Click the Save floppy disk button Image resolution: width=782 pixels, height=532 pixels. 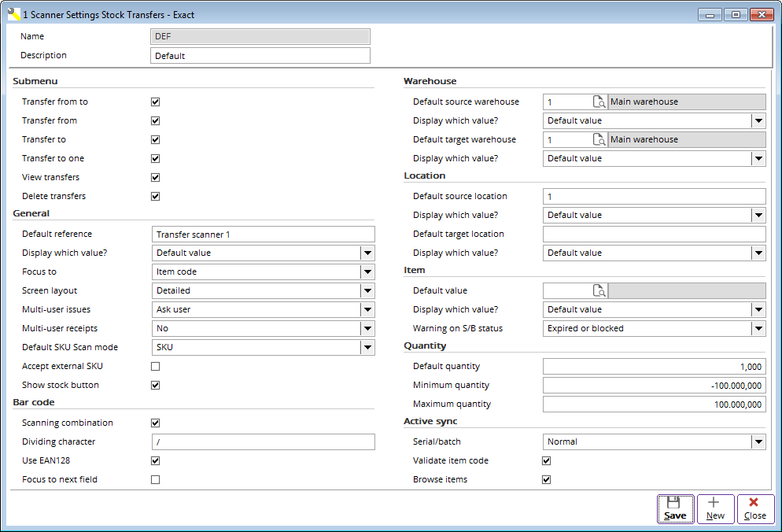click(675, 508)
